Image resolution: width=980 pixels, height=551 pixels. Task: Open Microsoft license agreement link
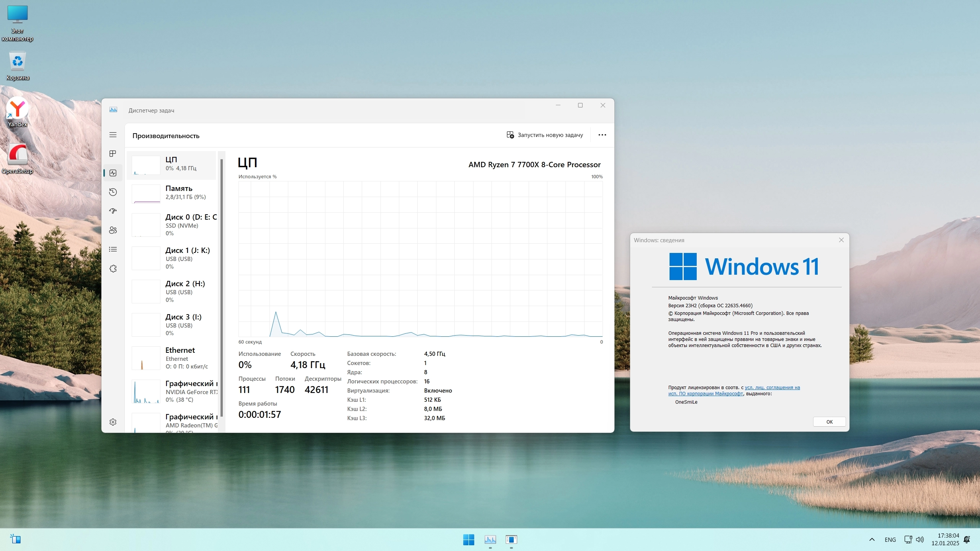(x=772, y=388)
